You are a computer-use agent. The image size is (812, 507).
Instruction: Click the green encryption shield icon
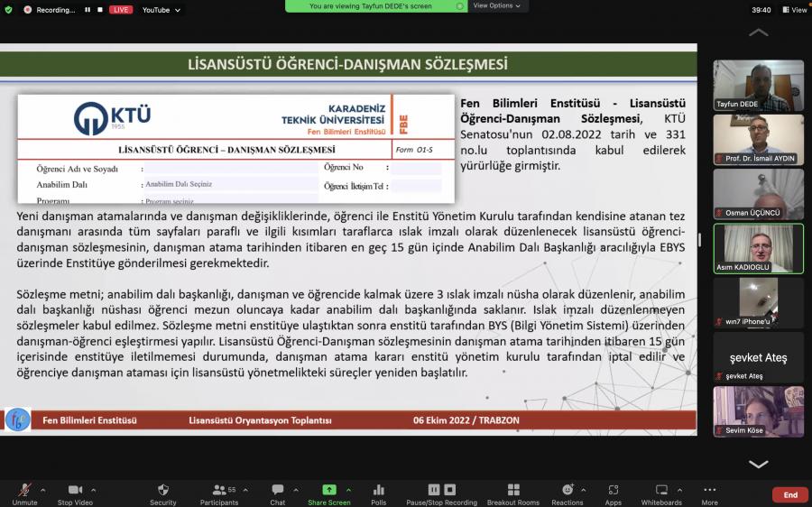point(8,10)
